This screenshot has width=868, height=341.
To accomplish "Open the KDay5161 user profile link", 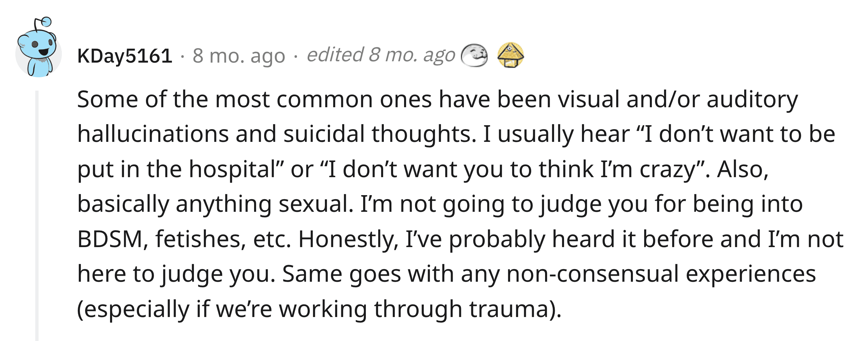I will click(x=125, y=56).
